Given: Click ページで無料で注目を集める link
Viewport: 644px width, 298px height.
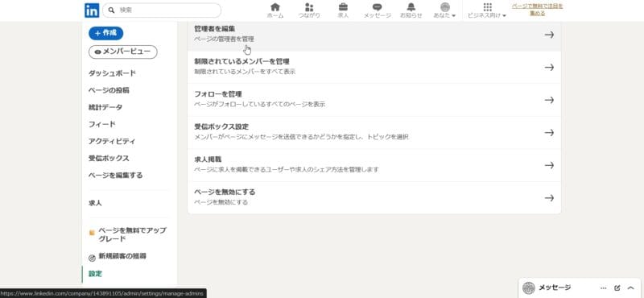Looking at the screenshot, I should pyautogui.click(x=537, y=10).
